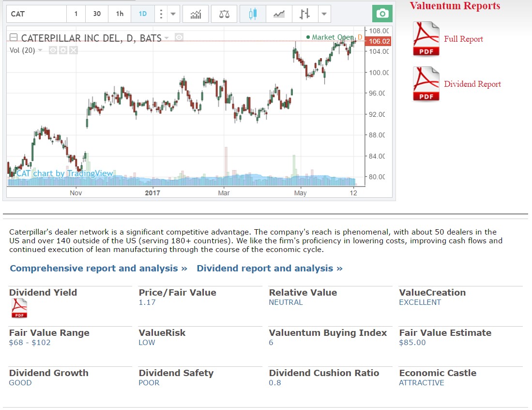Select the 1h interval
532x410 pixels.
120,14
